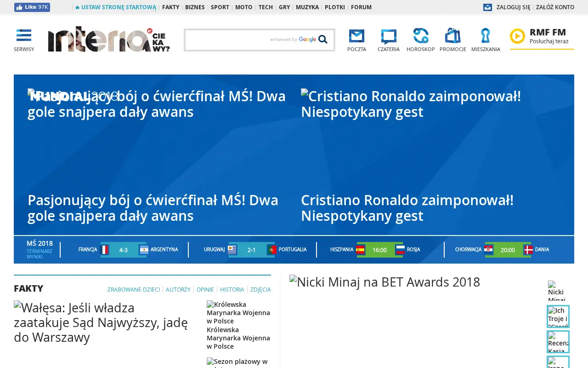Open the MŚ 2018 Wyniki link
The height and width of the screenshot is (368, 588).
(x=34, y=257)
